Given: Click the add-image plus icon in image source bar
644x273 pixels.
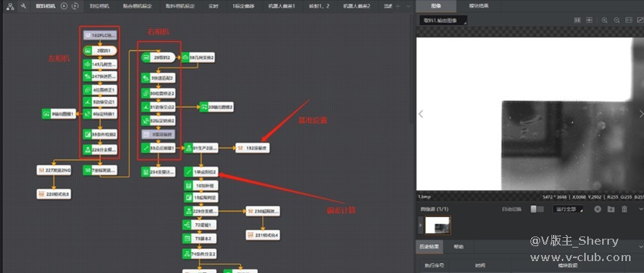Looking at the screenshot, I should tap(598, 209).
